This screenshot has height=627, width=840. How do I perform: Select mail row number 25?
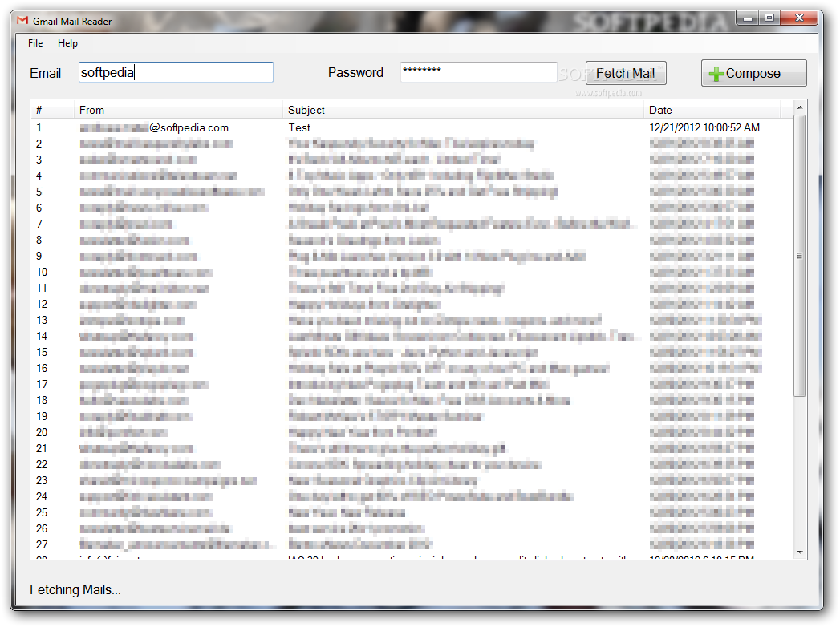[412, 513]
